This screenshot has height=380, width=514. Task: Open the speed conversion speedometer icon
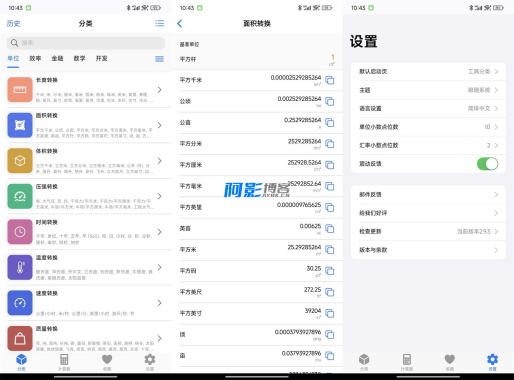click(20, 303)
